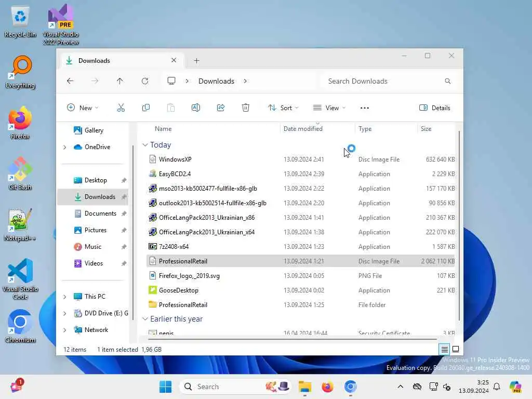Open notification bell in system tray

[497, 387]
